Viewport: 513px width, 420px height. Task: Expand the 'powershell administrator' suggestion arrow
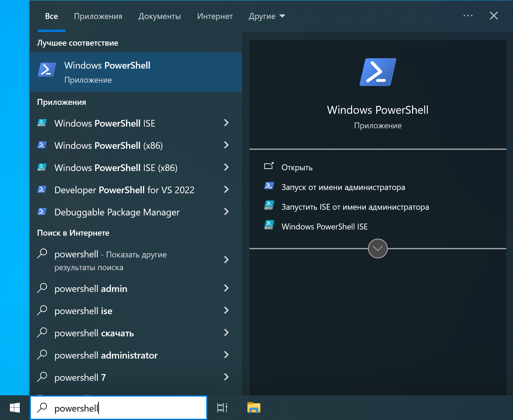coord(226,355)
